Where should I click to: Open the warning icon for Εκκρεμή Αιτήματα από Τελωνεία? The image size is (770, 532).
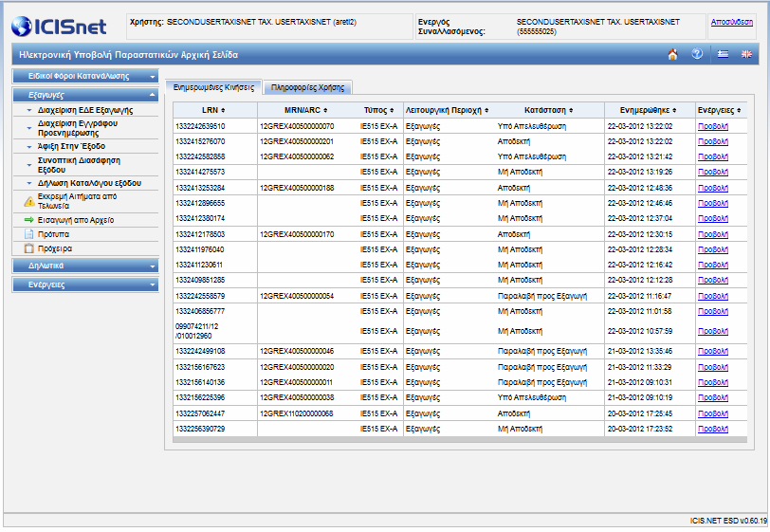29,201
